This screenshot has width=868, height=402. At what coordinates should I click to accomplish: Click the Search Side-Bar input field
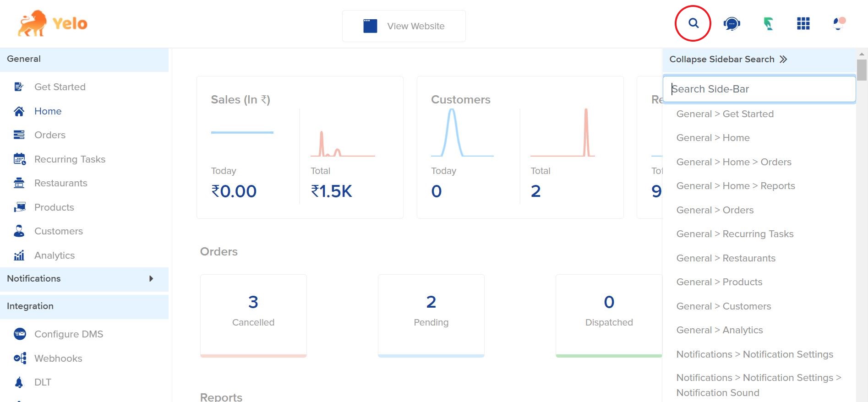[759, 89]
